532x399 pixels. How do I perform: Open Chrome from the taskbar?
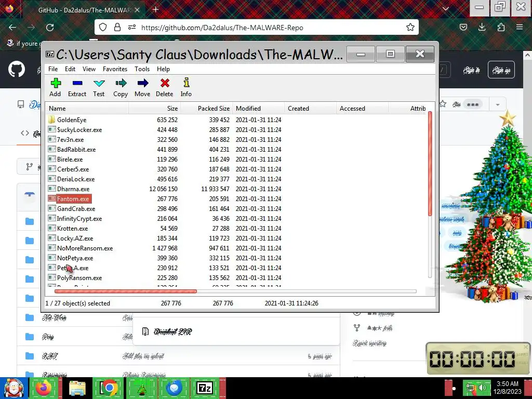click(109, 388)
